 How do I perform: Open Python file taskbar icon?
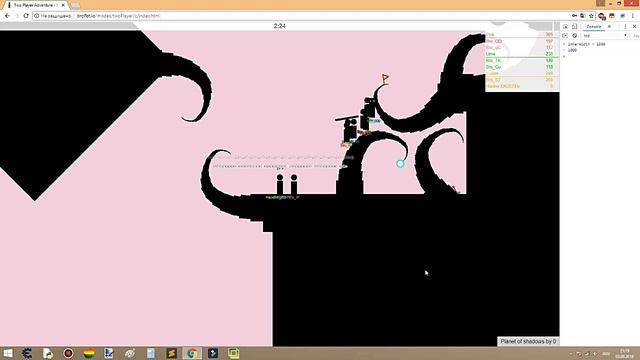pyautogui.click(x=48, y=353)
